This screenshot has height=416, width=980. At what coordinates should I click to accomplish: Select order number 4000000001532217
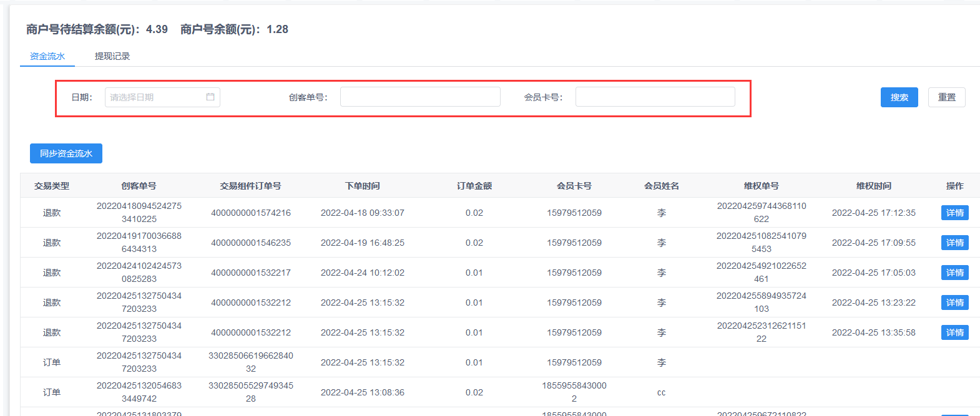251,273
